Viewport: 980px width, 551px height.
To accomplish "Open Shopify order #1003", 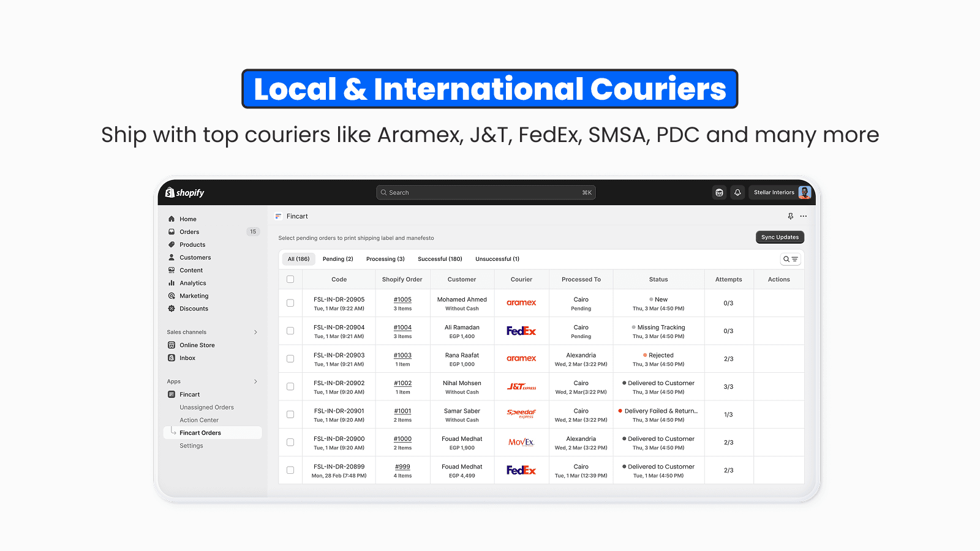I will pos(402,355).
